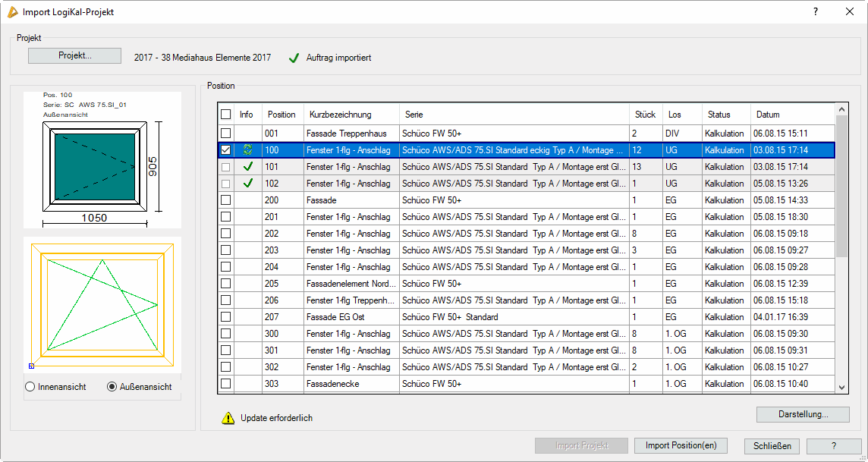Click the yellow warning triangle icon
Screen dimensions: 868x462
tap(228, 418)
